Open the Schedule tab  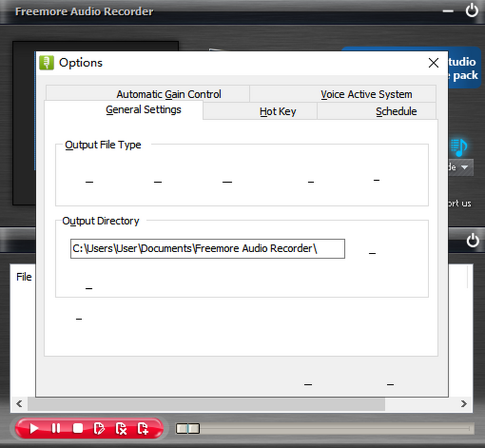[x=377, y=111]
